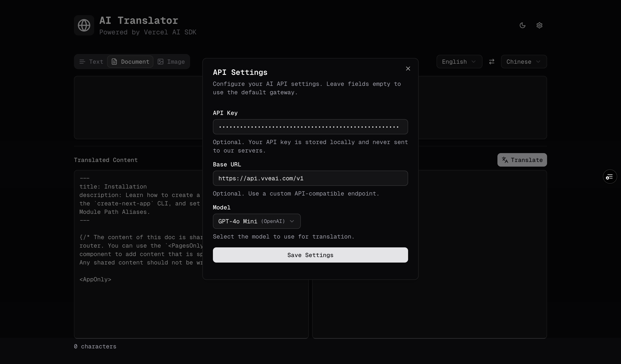Select the Document tab
This screenshot has width=621, height=364.
(x=130, y=62)
